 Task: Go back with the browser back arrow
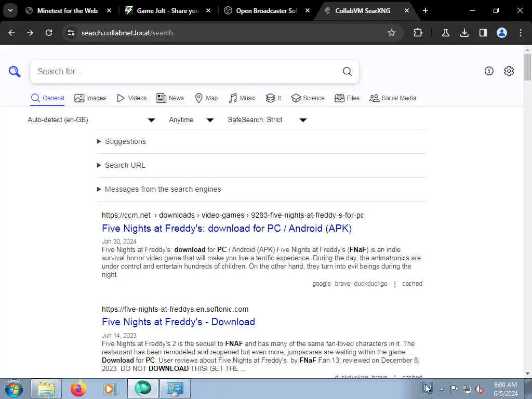(11, 33)
